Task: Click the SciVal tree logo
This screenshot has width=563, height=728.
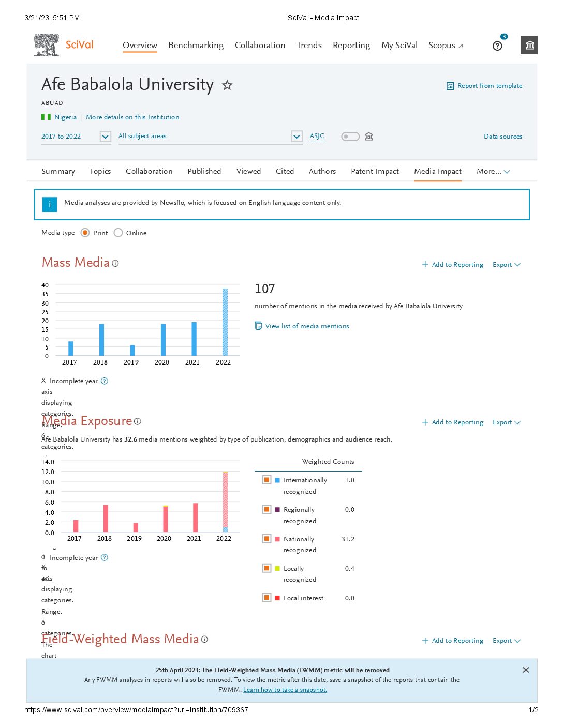Action: click(47, 45)
